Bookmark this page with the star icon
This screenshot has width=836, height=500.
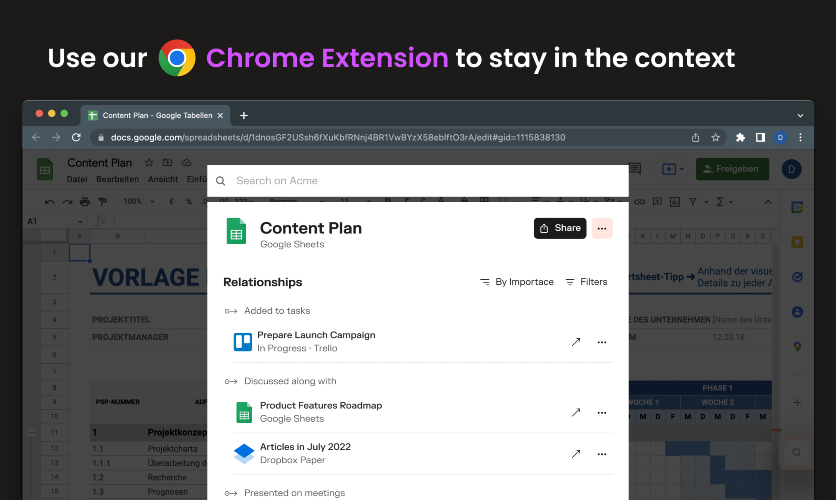point(716,138)
